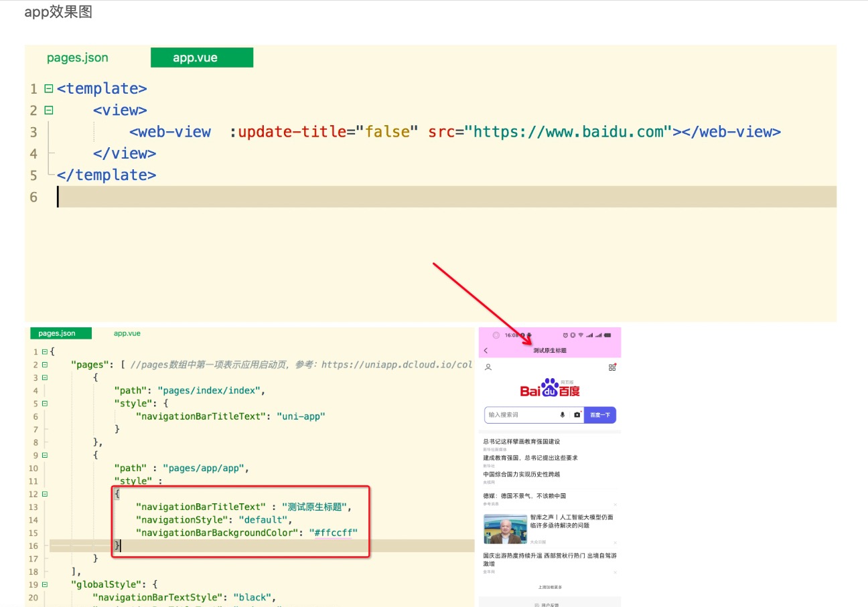Place cursor on empty line 6 of app.vue
The width and height of the screenshot is (868, 607).
click(x=447, y=197)
